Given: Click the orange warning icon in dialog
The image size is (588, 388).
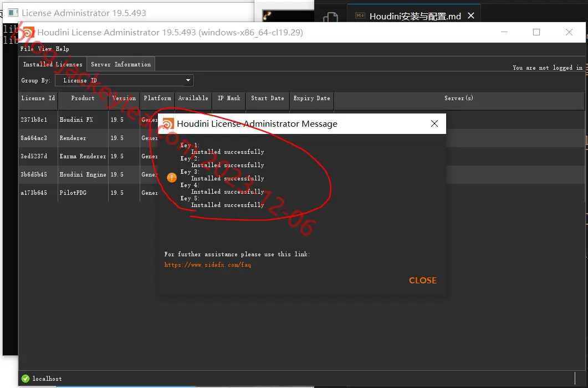Looking at the screenshot, I should point(172,178).
